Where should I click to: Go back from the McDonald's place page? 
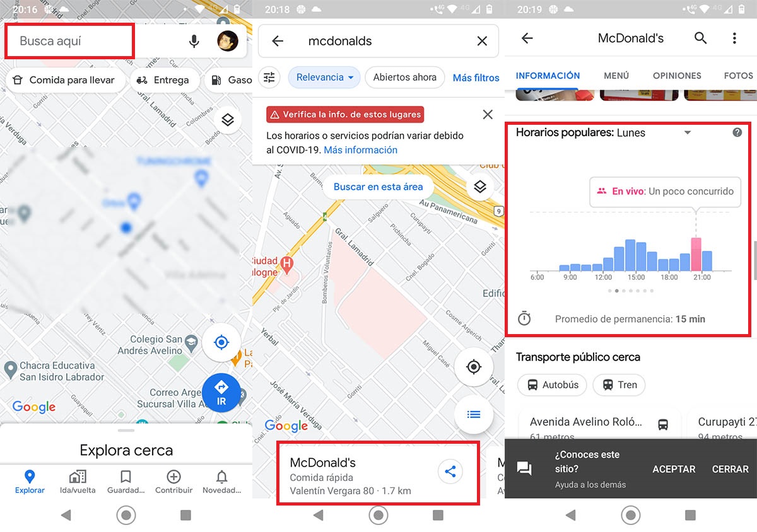(x=527, y=38)
